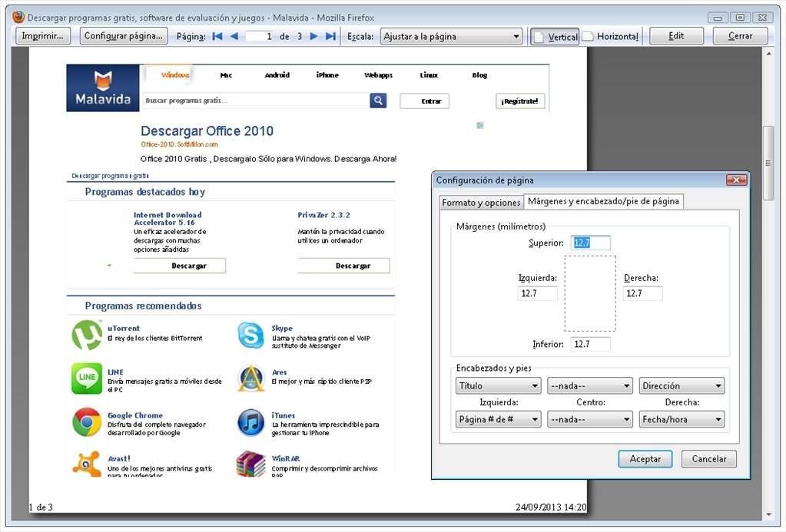The height and width of the screenshot is (532, 786).
Task: Close the Configuración de página dialog
Action: click(736, 180)
